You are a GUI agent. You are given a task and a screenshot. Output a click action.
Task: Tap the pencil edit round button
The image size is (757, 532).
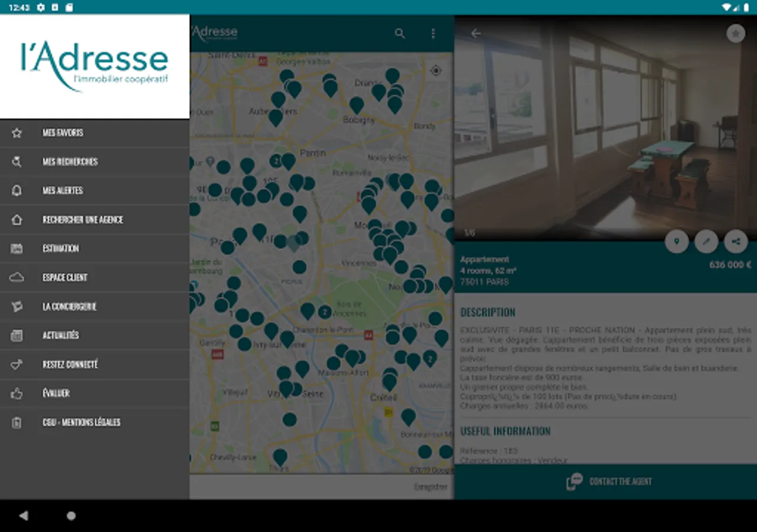click(x=706, y=241)
